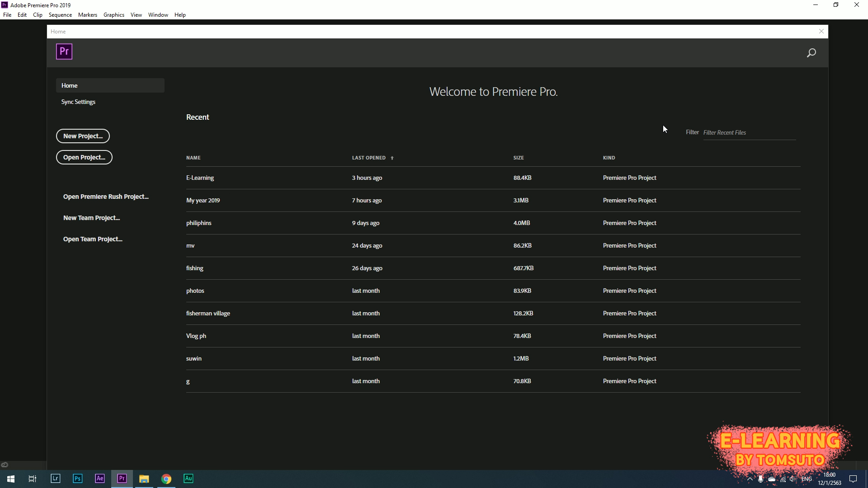868x488 pixels.
Task: Toggle sort arrow on Last Opened column
Action: pos(392,158)
